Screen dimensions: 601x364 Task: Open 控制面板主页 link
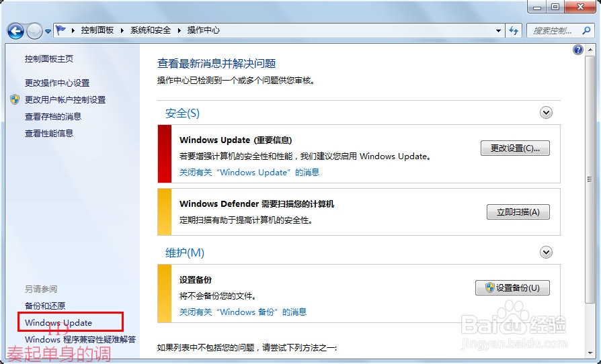(49, 58)
